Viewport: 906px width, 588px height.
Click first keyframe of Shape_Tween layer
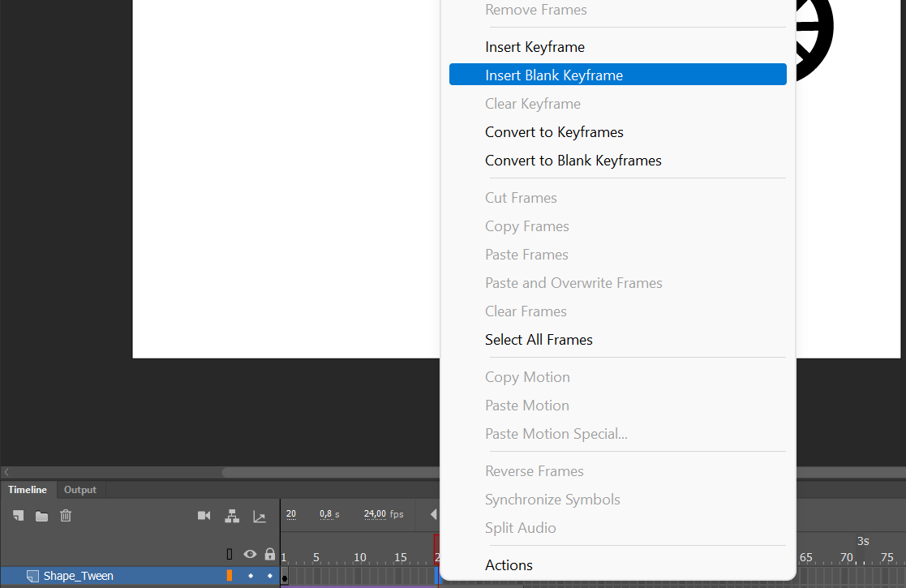[x=284, y=576]
